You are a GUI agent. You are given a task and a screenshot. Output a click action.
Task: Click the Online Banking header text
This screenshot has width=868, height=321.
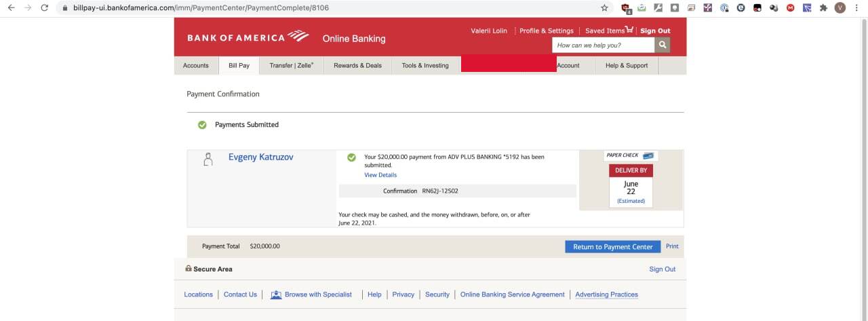tap(354, 39)
